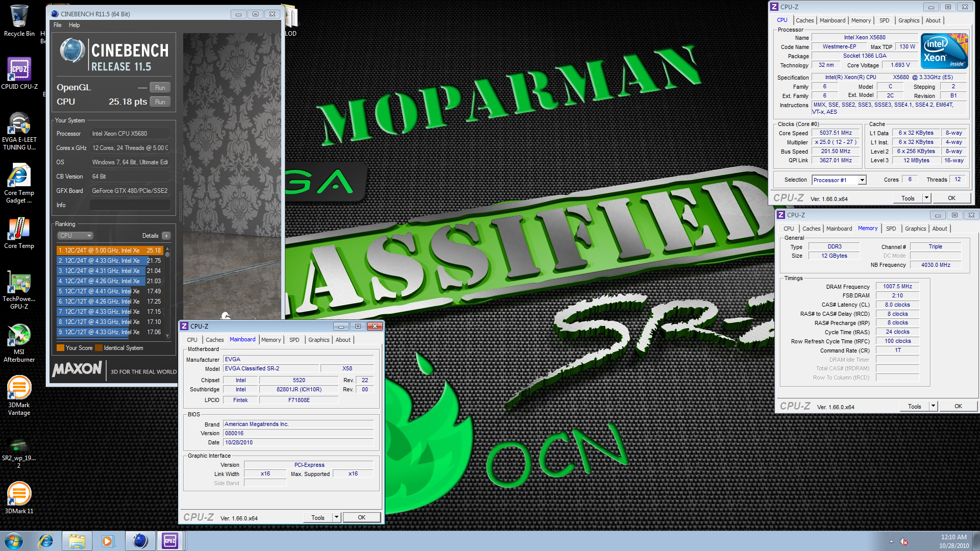Click the Core Voltage value 1.693 V

pos(900,65)
